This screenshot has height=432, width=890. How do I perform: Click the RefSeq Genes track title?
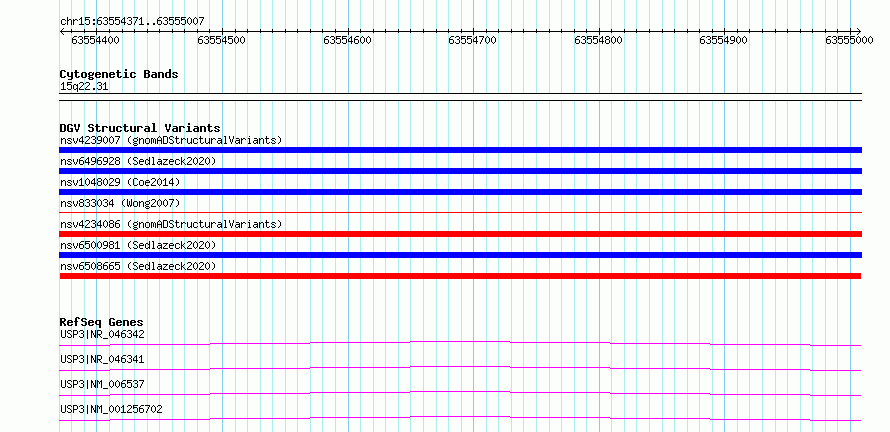(102, 323)
